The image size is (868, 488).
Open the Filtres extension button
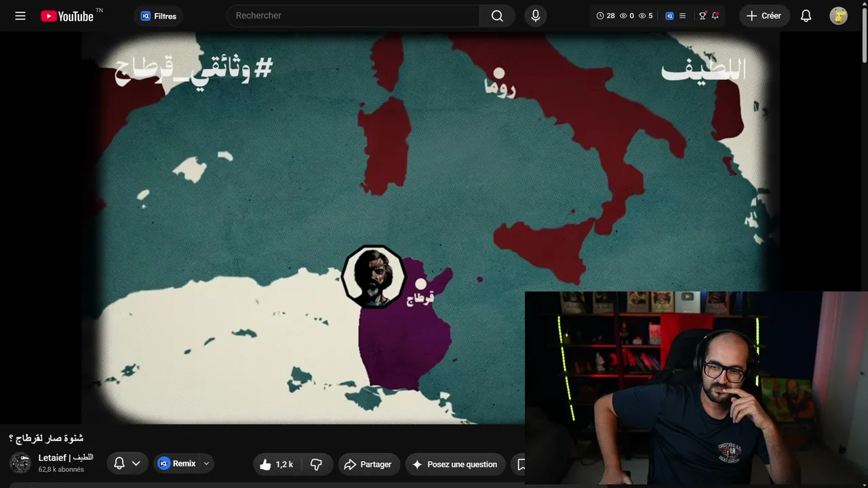point(159,16)
